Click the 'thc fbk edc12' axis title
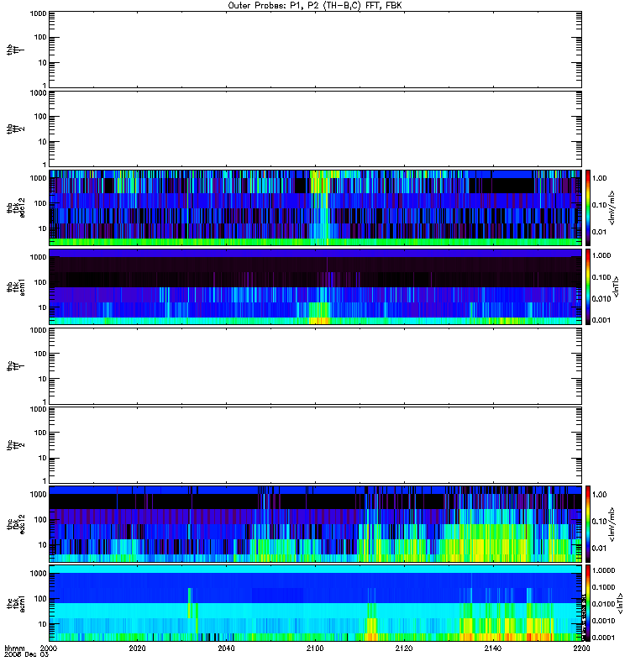Image resolution: width=630 pixels, height=672 pixels. tap(15, 524)
